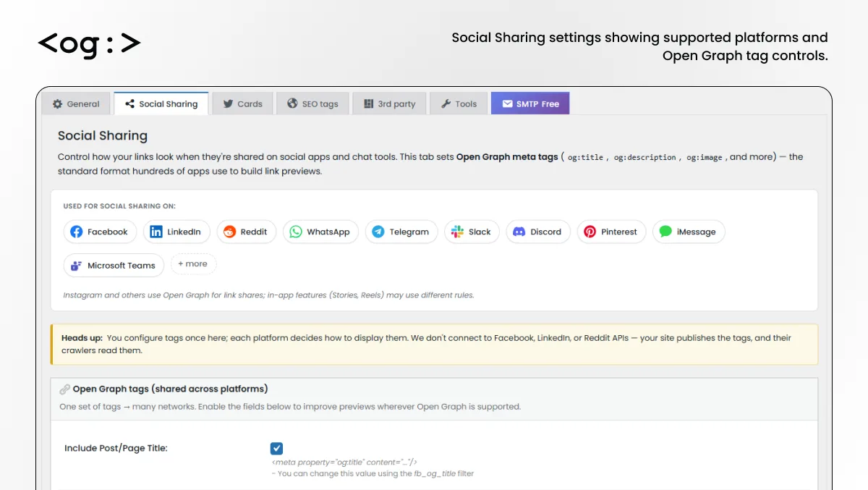
Task: Click the Telegram platform label
Action: coord(409,232)
